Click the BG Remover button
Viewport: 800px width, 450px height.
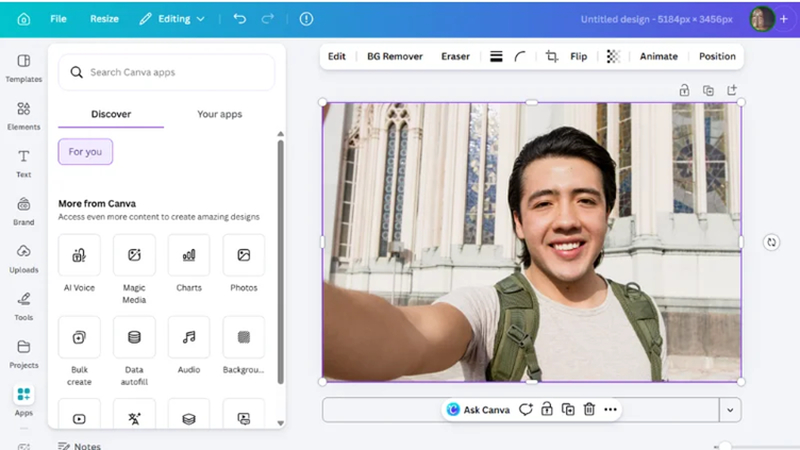coord(395,56)
